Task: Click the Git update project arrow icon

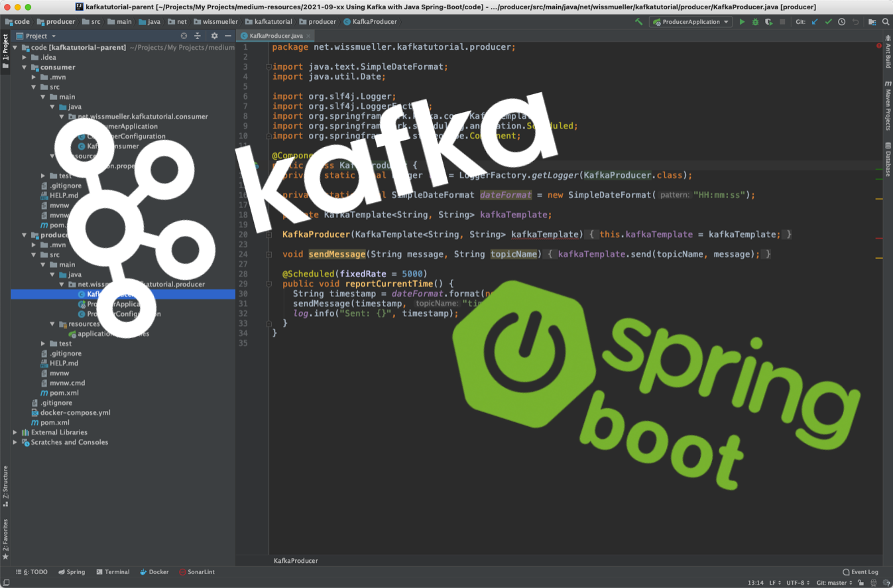Action: click(x=815, y=22)
